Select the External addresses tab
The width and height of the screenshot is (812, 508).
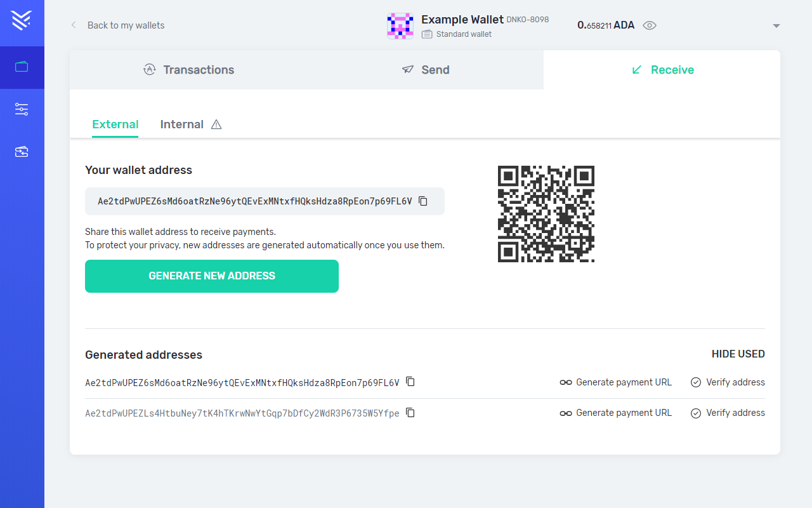115,124
